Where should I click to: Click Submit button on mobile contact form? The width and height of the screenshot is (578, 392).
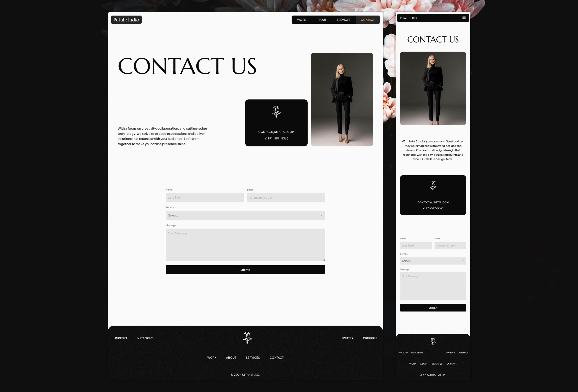pos(433,308)
